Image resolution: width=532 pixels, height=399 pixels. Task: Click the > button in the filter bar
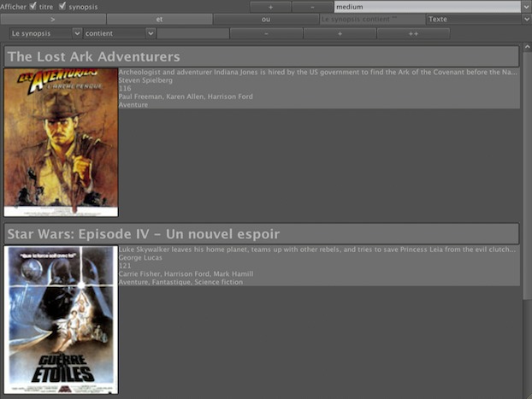pos(53,20)
